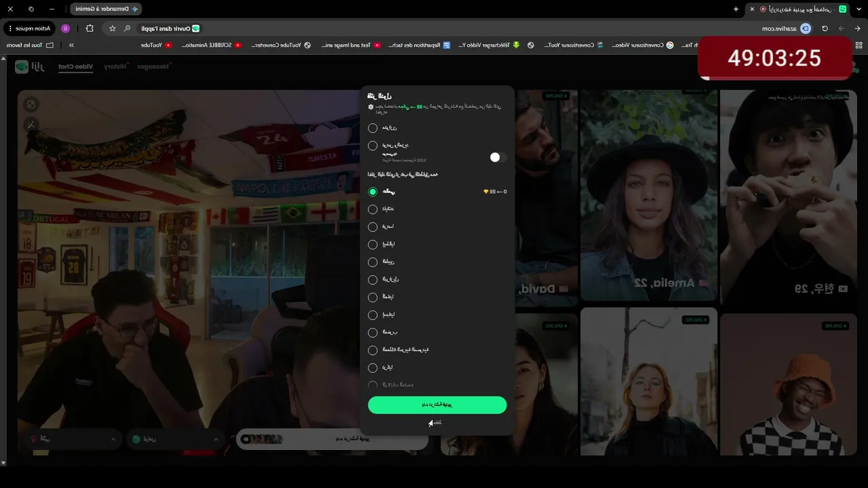Switch to the History tab
This screenshot has width=868, height=488.
click(x=115, y=66)
